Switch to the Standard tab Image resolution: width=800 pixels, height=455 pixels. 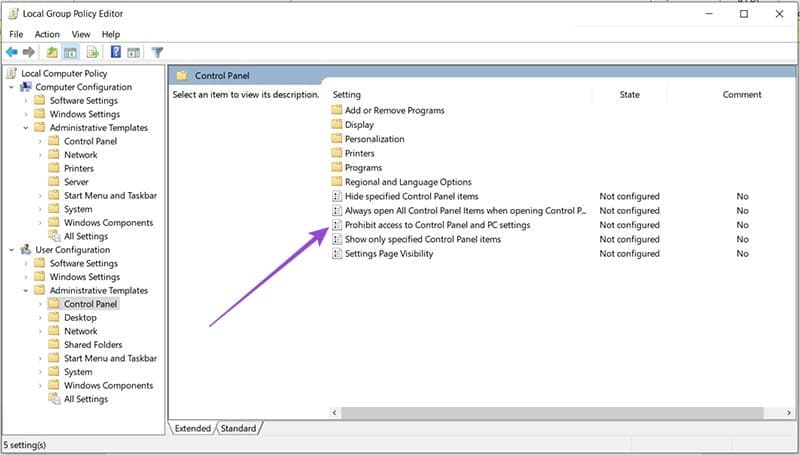(238, 428)
